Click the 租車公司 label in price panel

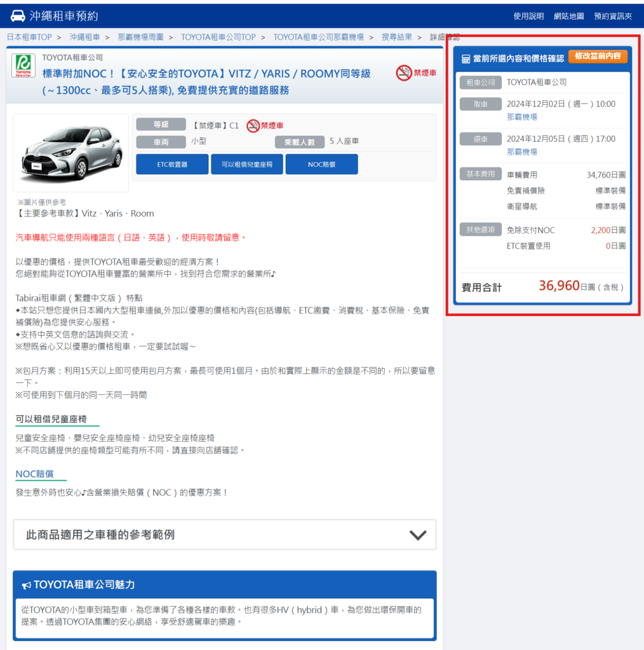pyautogui.click(x=480, y=83)
